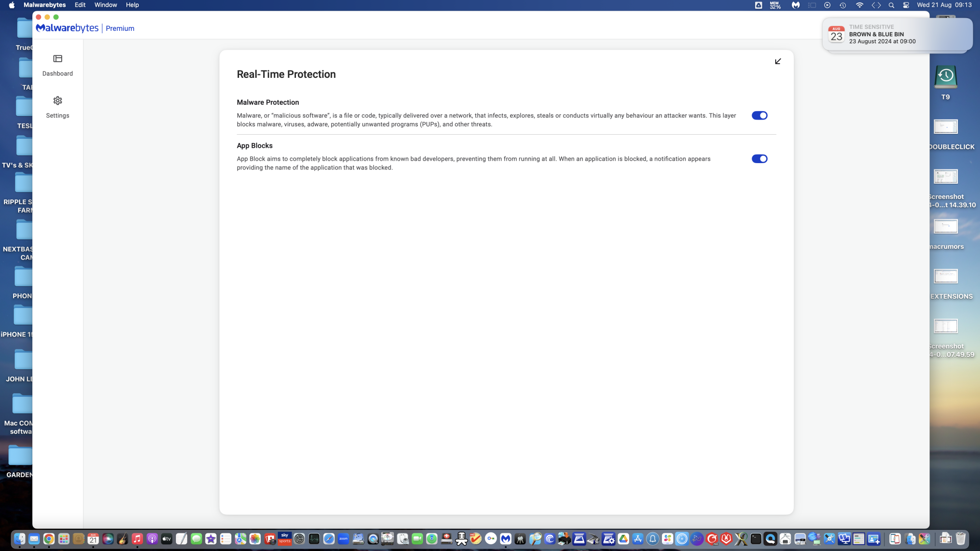The width and height of the screenshot is (980, 551).
Task: Toggle Malware Protection switch off
Action: point(759,116)
